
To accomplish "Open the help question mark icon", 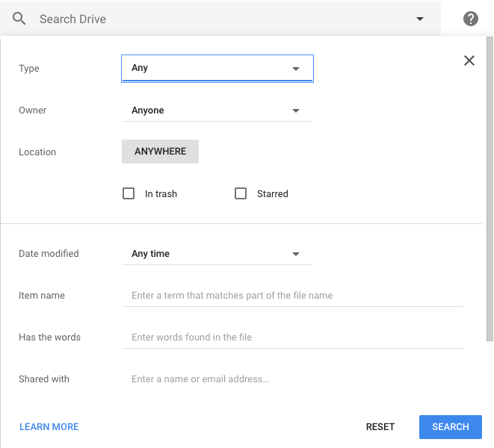I will [471, 19].
